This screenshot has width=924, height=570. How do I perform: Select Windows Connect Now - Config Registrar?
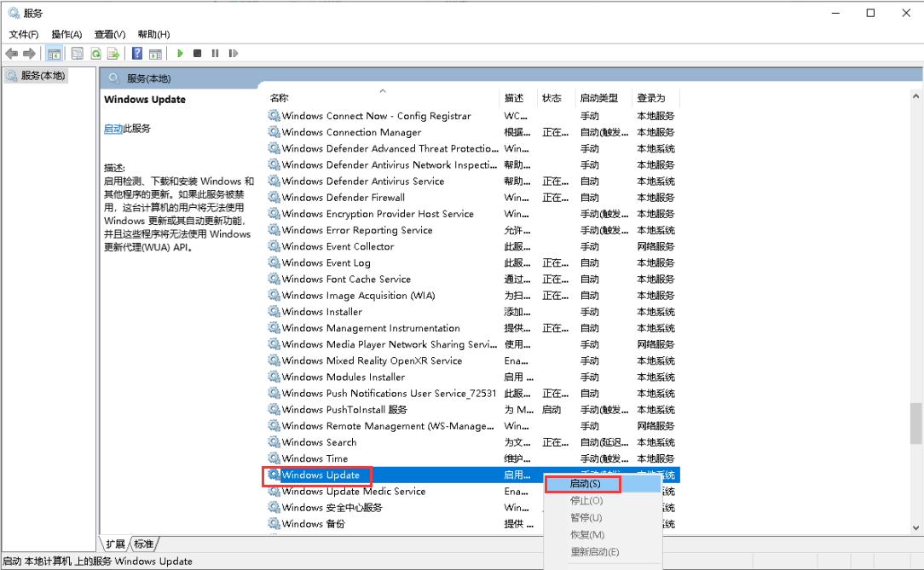[x=472, y=116]
